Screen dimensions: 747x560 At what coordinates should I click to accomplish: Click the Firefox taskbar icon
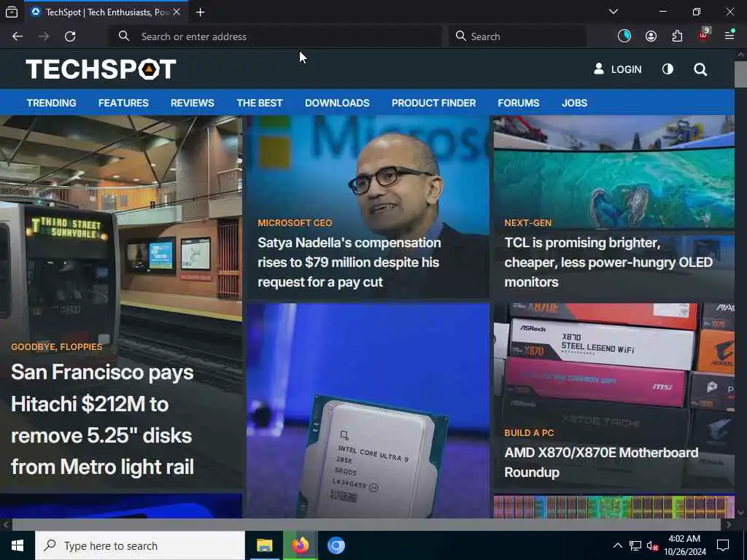tap(300, 545)
